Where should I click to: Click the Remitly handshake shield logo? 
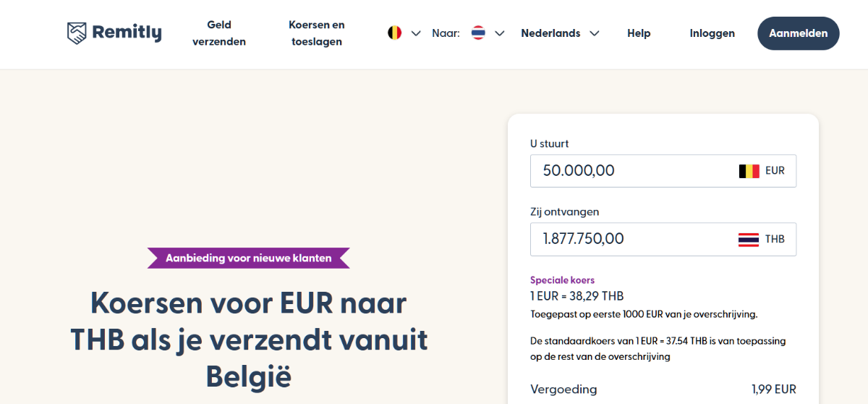[x=77, y=33]
